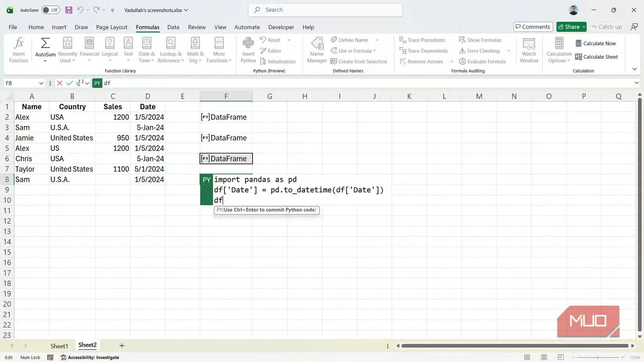
Task: Click Insert Python button
Action: click(248, 50)
